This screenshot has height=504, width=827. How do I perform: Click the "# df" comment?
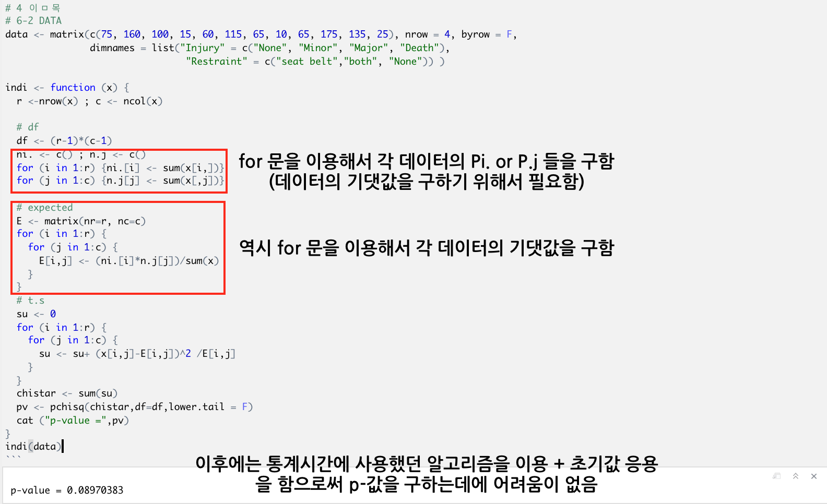[x=27, y=127]
